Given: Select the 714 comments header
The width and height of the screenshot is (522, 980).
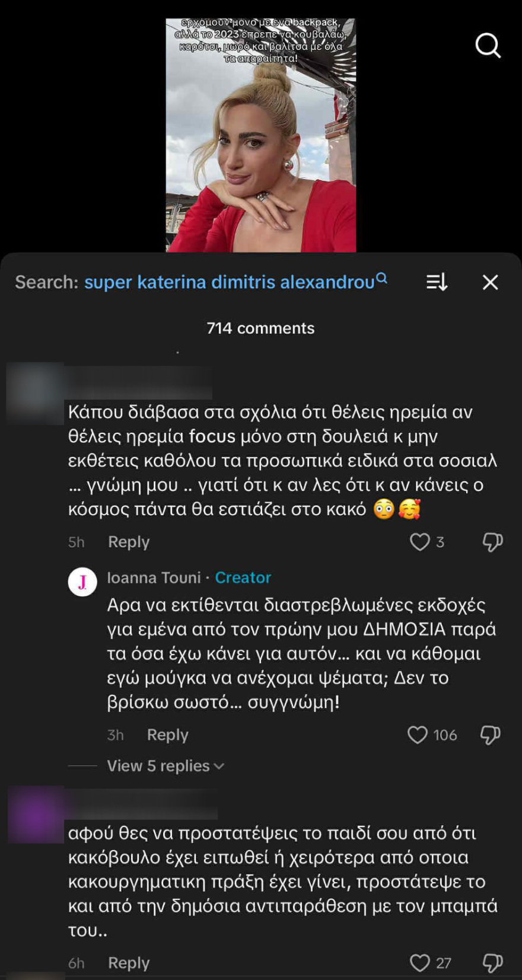Looking at the screenshot, I should coord(261,328).
